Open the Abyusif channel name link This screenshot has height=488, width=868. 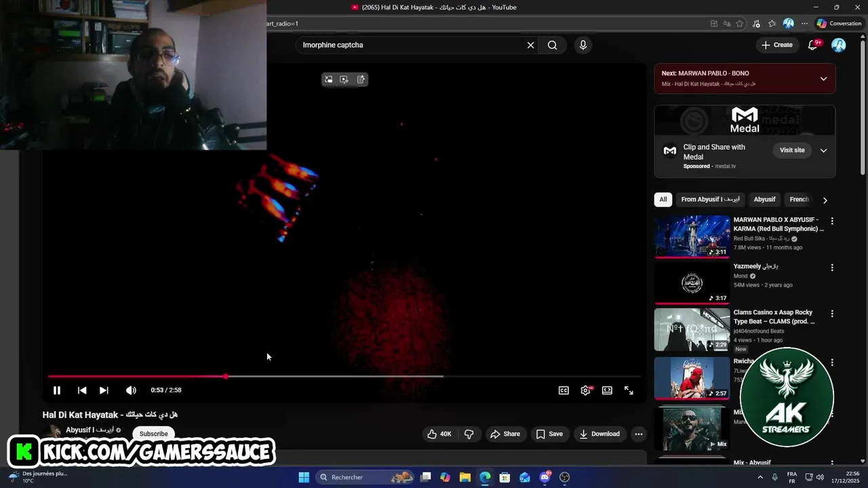pos(90,430)
